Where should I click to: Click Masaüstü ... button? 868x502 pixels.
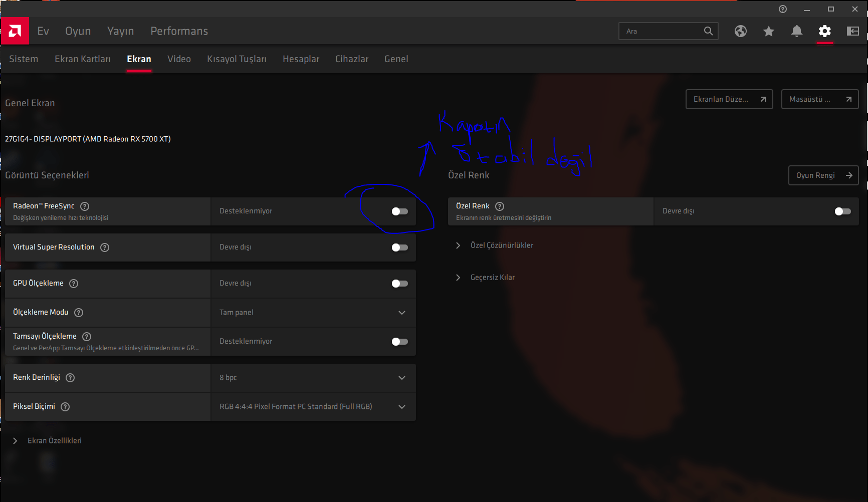pos(820,99)
